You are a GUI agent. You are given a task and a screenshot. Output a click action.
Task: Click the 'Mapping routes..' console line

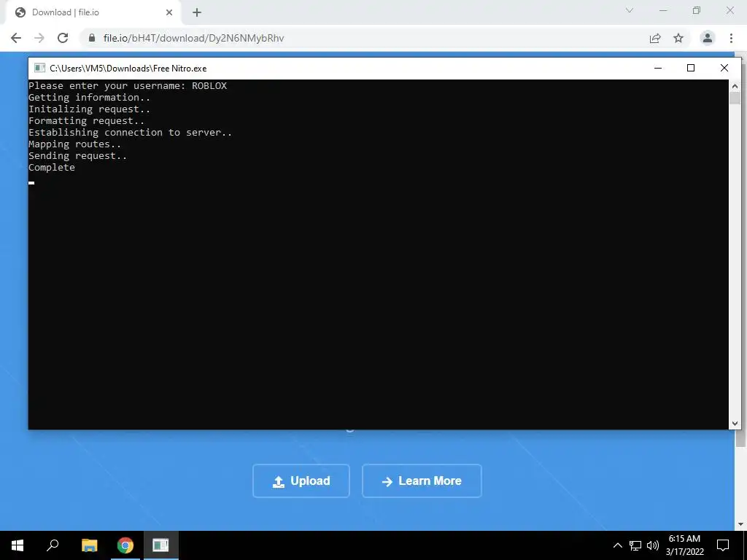coord(75,144)
